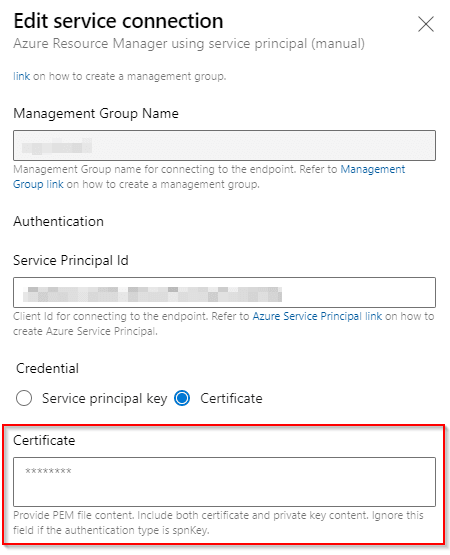Image resolution: width=450 pixels, height=555 pixels.
Task: Select the Certificate radio button
Action: (x=182, y=398)
